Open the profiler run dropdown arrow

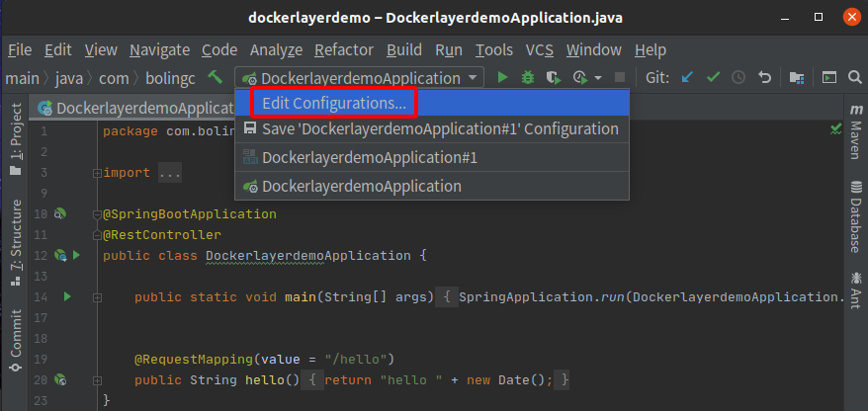point(598,78)
